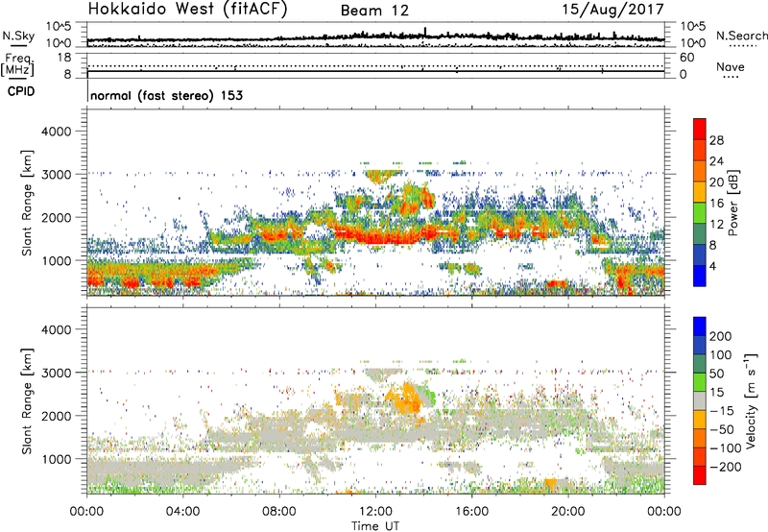Click the '16:00' time tick label
Image resolution: width=768 pixels, height=532 pixels.
471,512
